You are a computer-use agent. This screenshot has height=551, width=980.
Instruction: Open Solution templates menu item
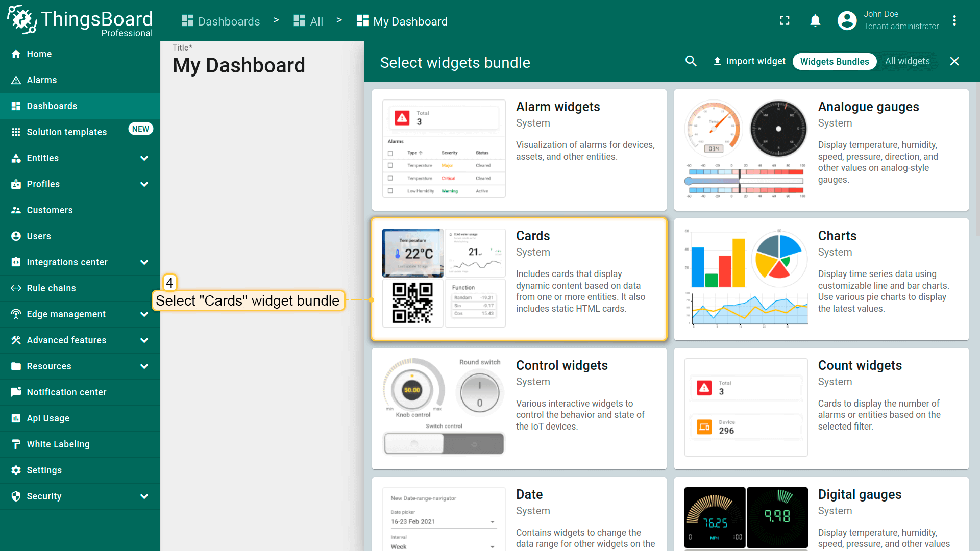click(67, 132)
